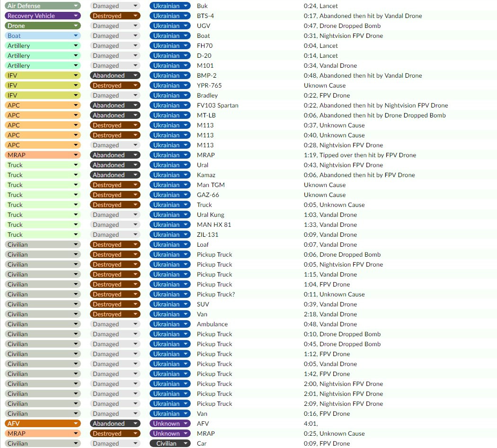Click "1:19, Tipped over then hit by FPV Drone"

click(x=360, y=155)
